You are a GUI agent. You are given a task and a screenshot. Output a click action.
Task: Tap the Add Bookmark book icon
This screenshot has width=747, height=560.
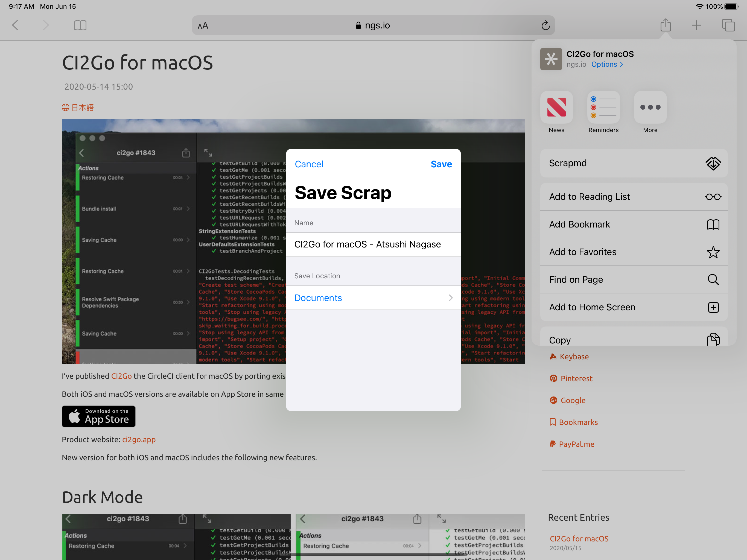tap(713, 224)
